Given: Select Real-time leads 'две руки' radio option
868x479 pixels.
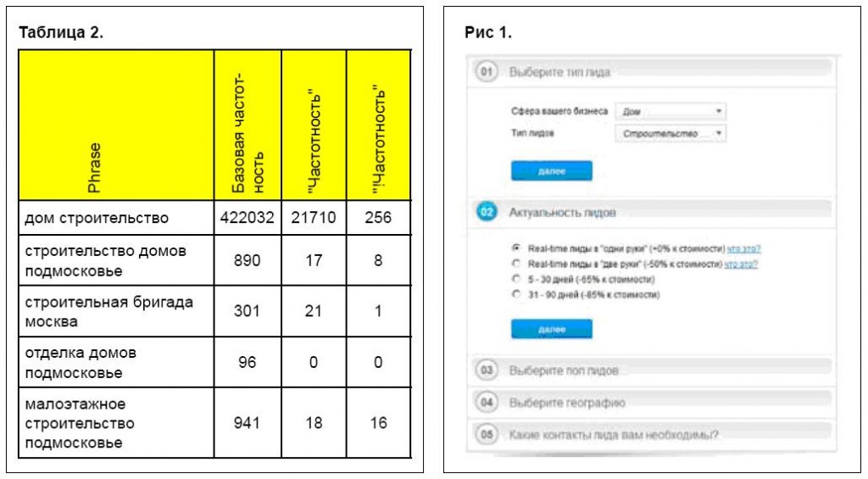Looking at the screenshot, I should [x=516, y=264].
